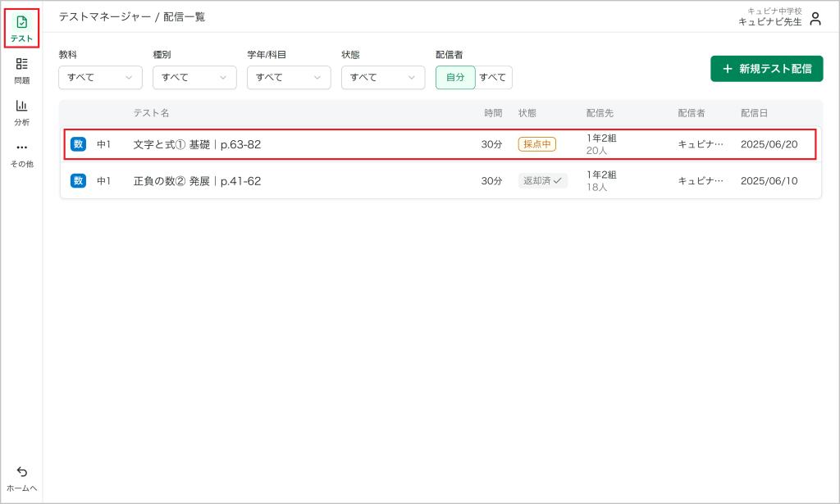Click 中1 grade in 正負の数② row
840x504 pixels.
pyautogui.click(x=103, y=181)
